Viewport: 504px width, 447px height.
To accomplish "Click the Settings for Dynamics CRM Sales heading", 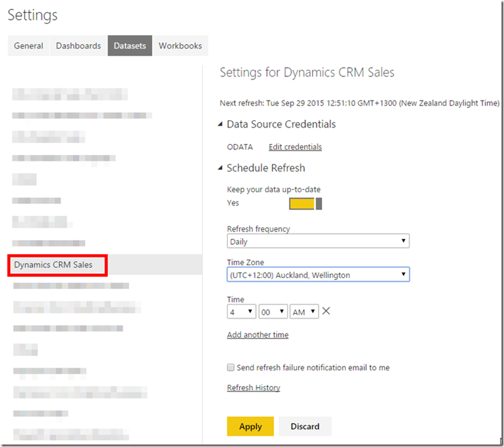I will [307, 72].
